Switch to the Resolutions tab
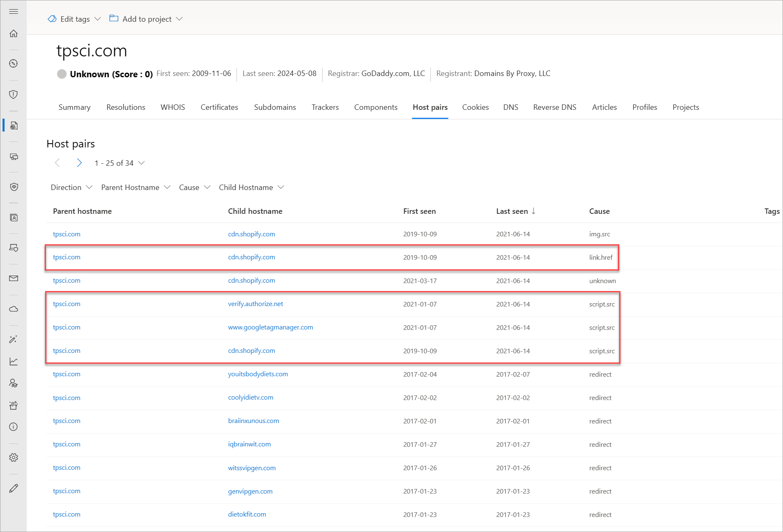The image size is (783, 532). pos(126,107)
